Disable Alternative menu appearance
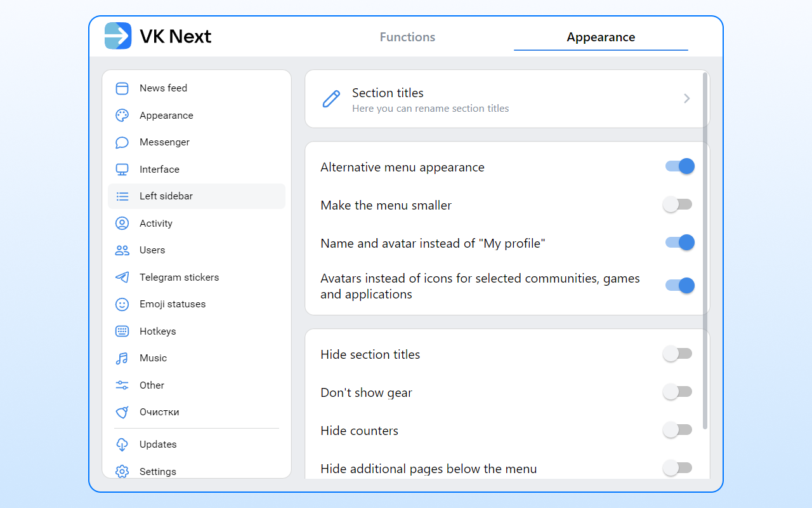The height and width of the screenshot is (508, 812). point(678,166)
